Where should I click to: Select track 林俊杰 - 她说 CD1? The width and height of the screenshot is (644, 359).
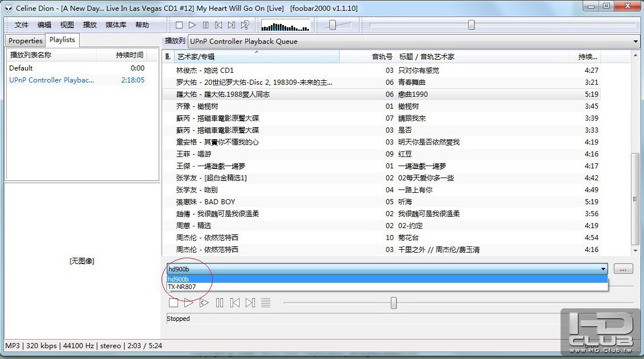click(381, 70)
